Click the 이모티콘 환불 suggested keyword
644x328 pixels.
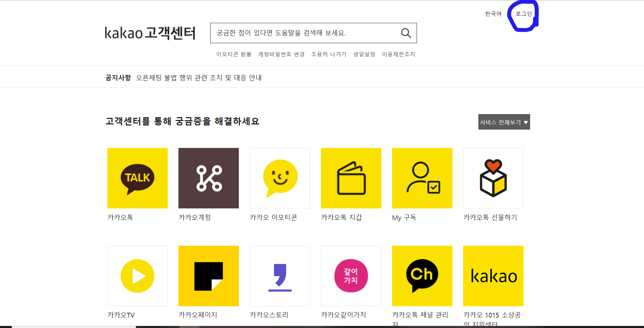(234, 54)
